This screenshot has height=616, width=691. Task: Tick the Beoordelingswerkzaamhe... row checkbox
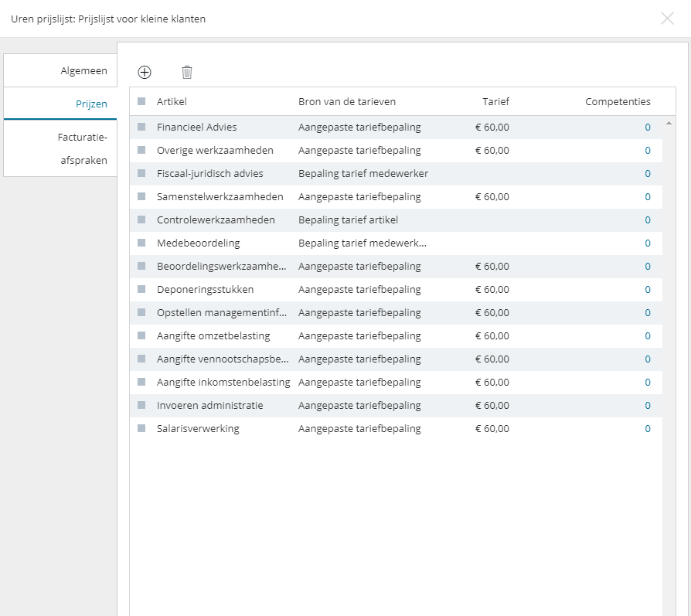[x=141, y=266]
